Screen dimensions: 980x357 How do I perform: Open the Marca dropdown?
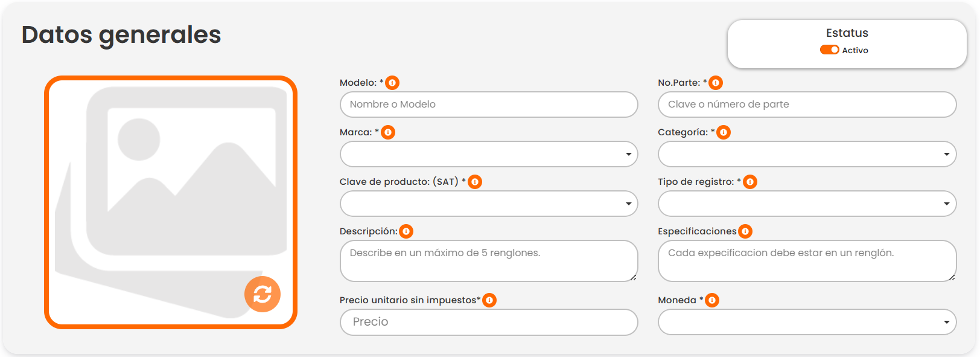[489, 154]
